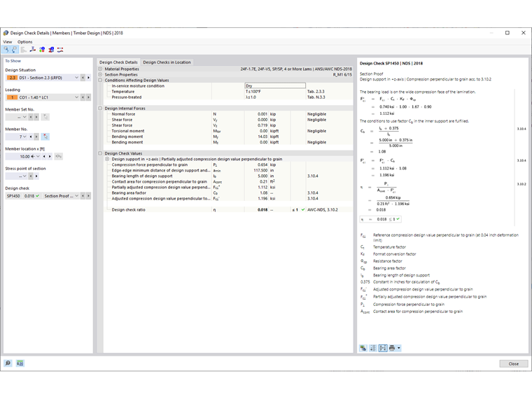Screen dimensions: 532x399
Task: Step to previous Member location x
Action: click(44, 156)
